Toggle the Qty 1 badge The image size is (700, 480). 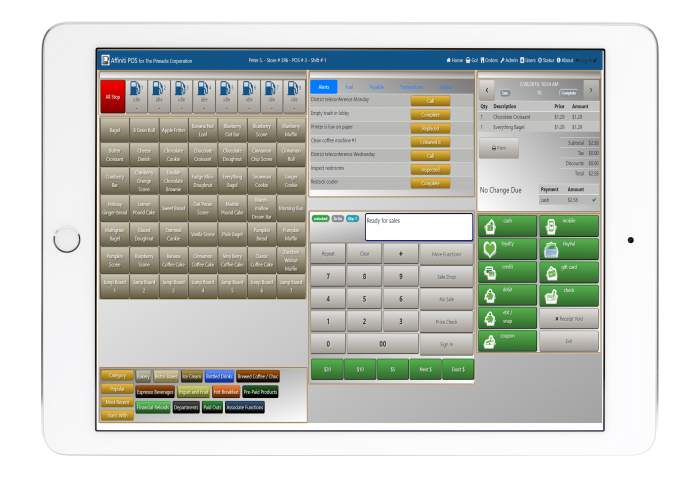(353, 217)
